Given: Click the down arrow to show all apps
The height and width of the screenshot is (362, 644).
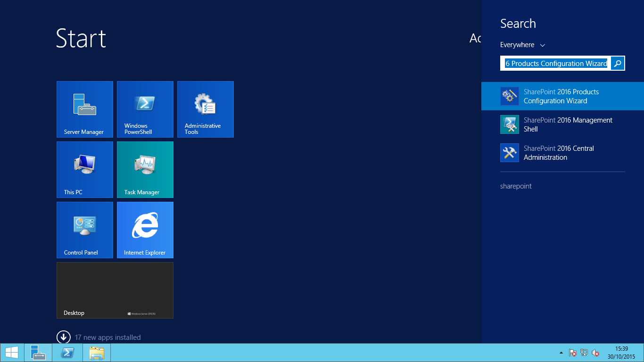Looking at the screenshot, I should click(63, 337).
